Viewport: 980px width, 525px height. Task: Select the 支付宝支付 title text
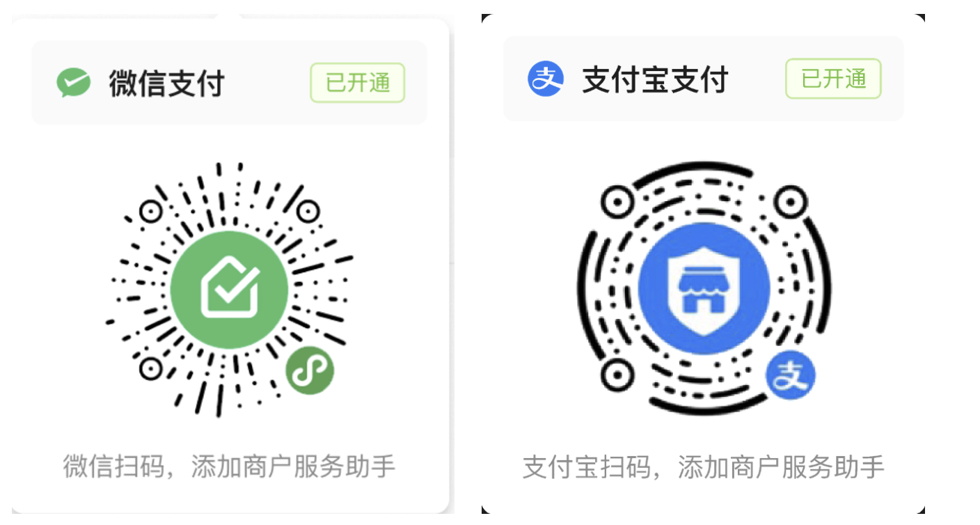[654, 79]
